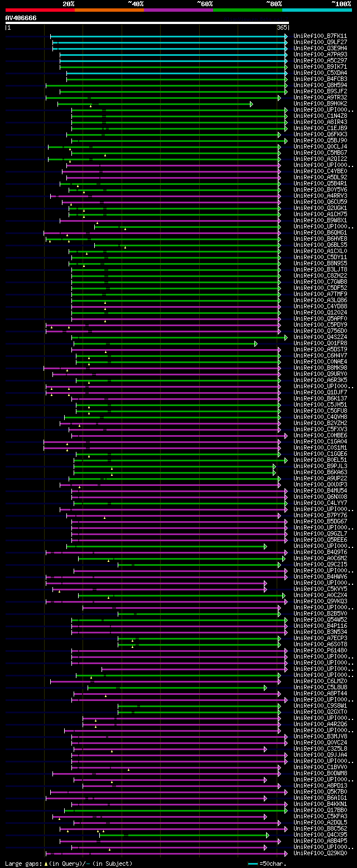Select the UniRef100_B8MK98 label

coord(320,368)
